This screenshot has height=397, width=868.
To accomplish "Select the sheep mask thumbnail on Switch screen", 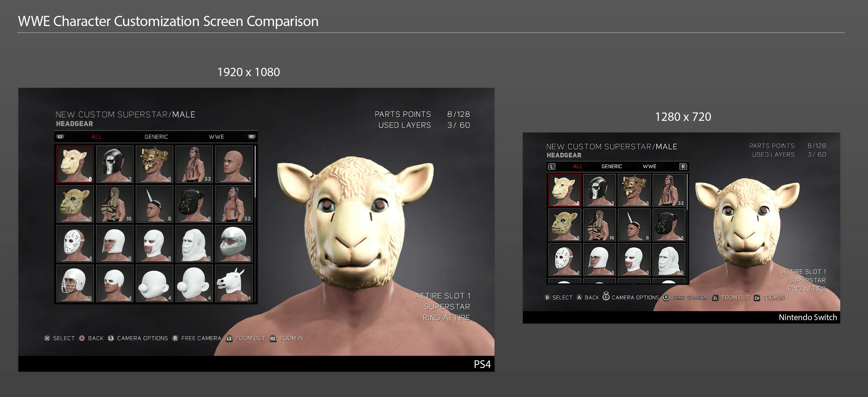I will coord(565,190).
